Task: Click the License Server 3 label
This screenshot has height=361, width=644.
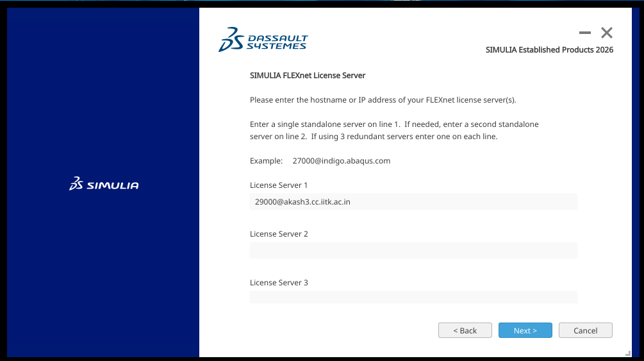Action: pyautogui.click(x=279, y=283)
